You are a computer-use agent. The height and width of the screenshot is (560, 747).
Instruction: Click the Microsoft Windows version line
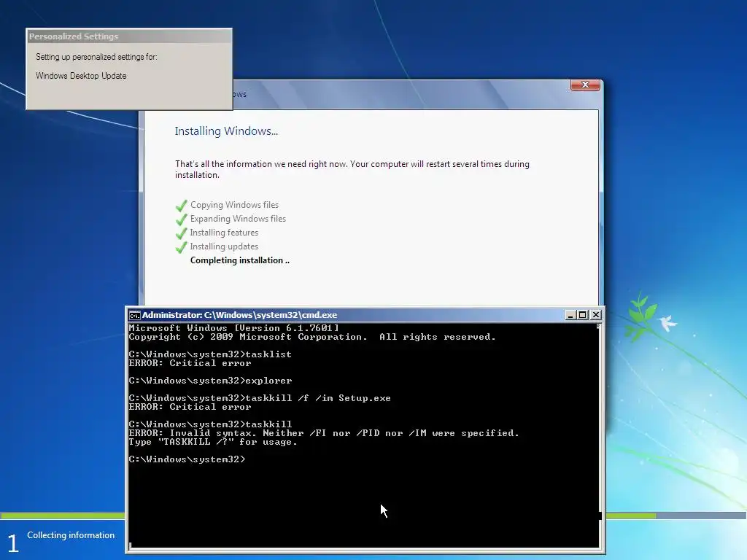(234, 328)
